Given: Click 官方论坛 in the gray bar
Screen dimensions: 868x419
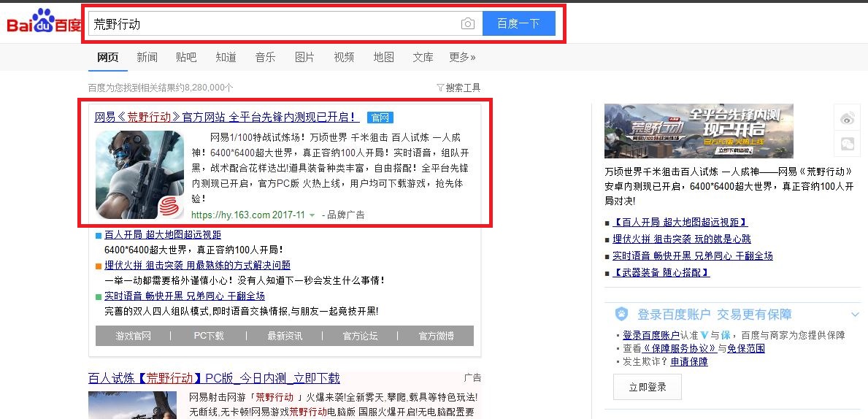Looking at the screenshot, I should pos(360,336).
